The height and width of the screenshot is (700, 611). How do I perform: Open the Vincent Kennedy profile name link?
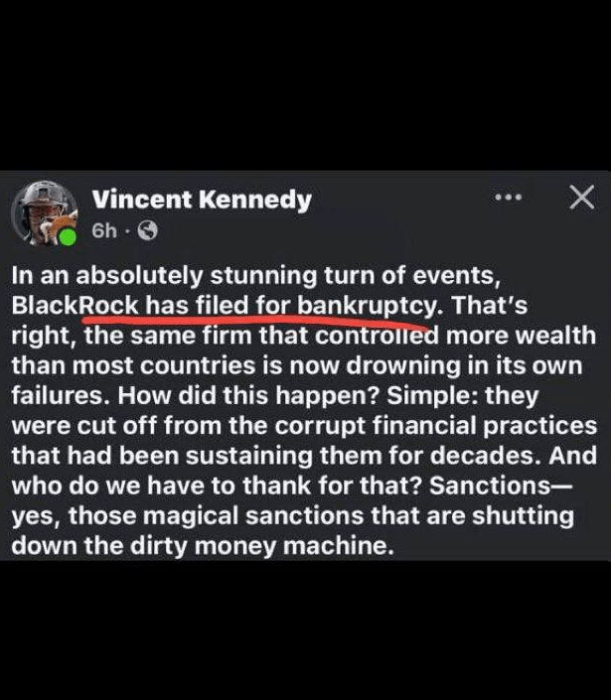tap(201, 200)
